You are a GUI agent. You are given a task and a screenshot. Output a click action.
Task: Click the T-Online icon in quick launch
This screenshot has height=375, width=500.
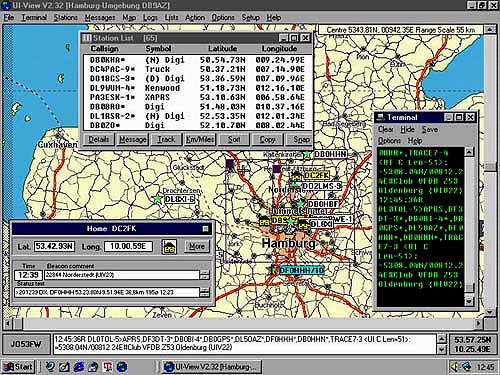(107, 367)
